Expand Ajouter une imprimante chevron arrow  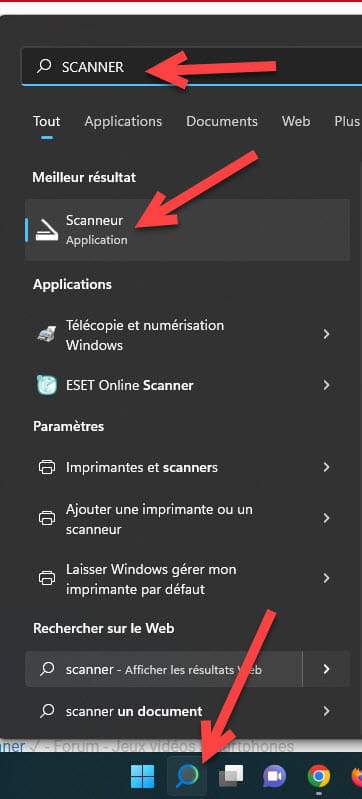click(x=326, y=518)
